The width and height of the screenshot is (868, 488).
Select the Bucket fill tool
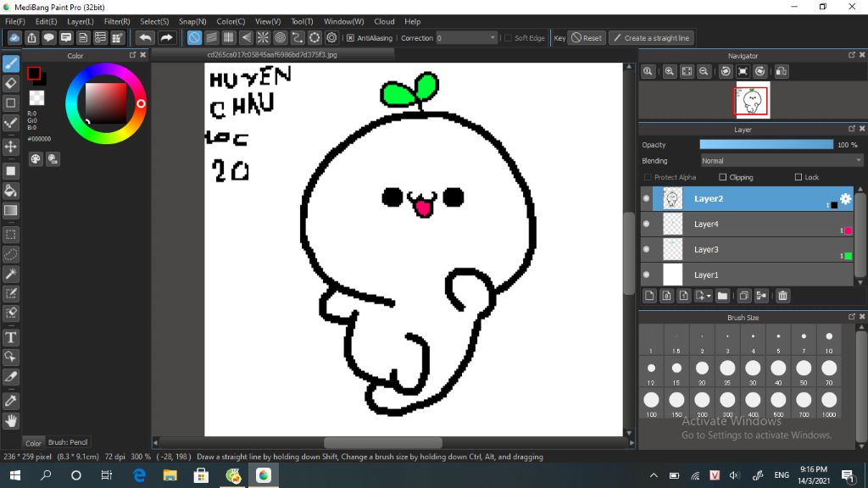coord(10,191)
